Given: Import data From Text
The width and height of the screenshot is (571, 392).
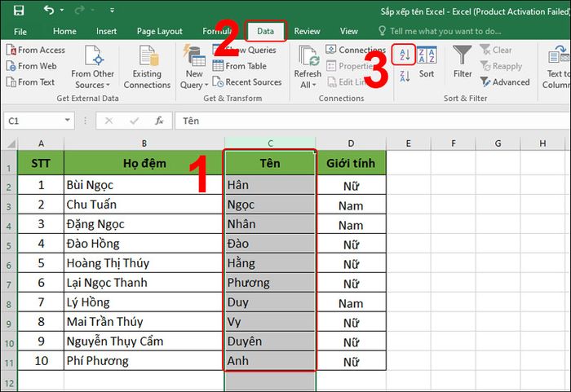Looking at the screenshot, I should tap(31, 81).
